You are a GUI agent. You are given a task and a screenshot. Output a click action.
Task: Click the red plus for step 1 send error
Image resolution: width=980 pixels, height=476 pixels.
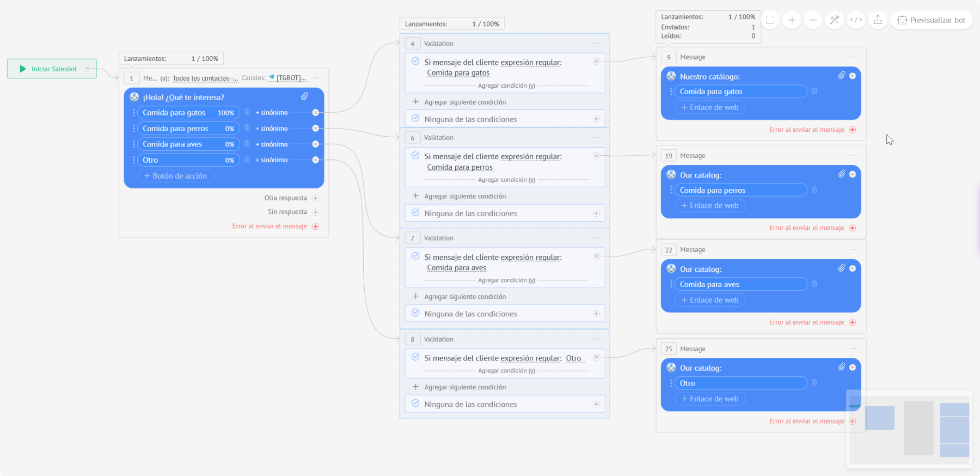pos(315,227)
